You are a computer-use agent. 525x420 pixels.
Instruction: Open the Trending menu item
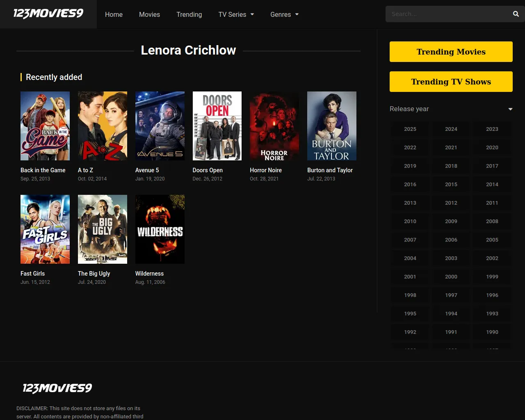click(189, 14)
